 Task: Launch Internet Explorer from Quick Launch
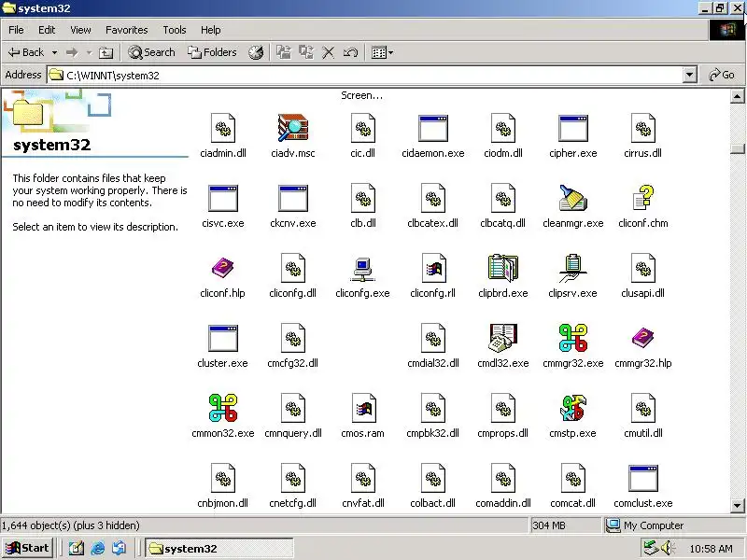tap(98, 549)
